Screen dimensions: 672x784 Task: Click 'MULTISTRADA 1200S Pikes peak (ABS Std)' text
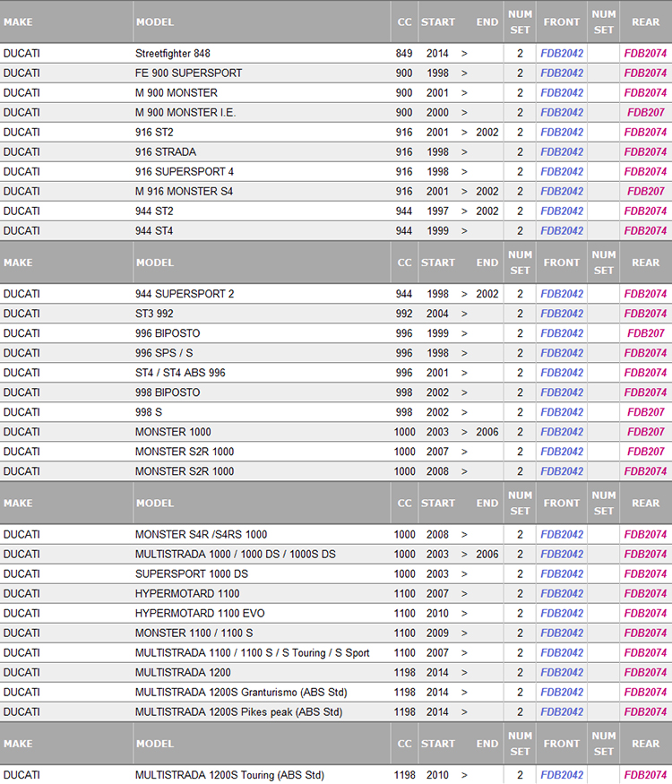pos(238,712)
